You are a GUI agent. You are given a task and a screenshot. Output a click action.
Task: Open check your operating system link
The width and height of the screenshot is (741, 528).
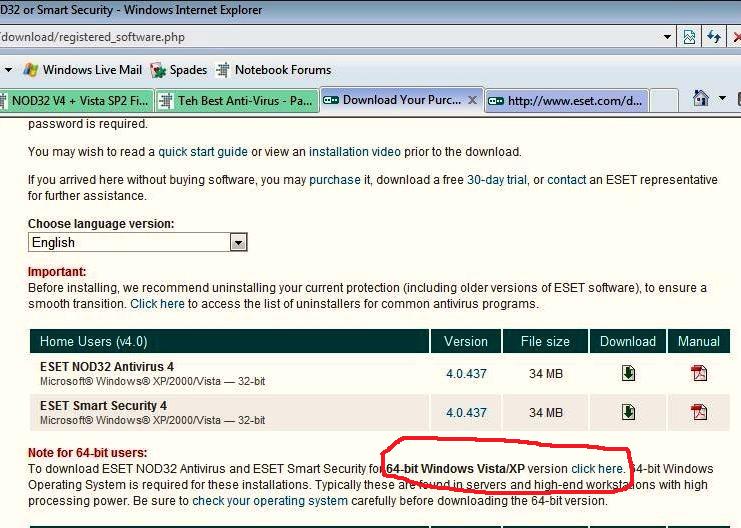[x=270, y=501]
